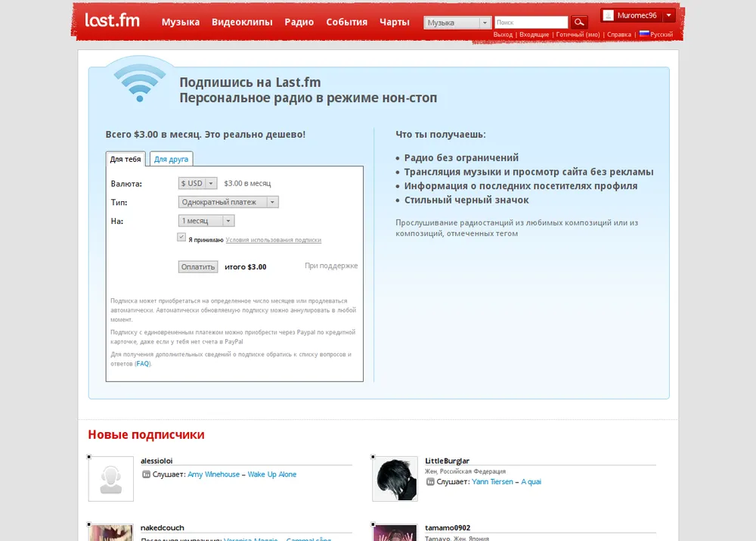This screenshot has width=756, height=541.
Task: Toggle the Я принимаю terms checkbox
Action: tap(181, 237)
